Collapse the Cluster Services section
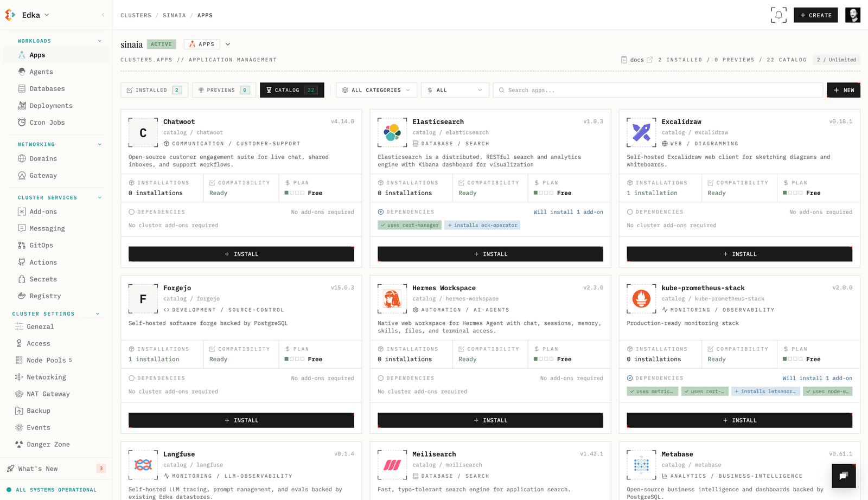Screen dimensions: 868x500 [x=100, y=198]
